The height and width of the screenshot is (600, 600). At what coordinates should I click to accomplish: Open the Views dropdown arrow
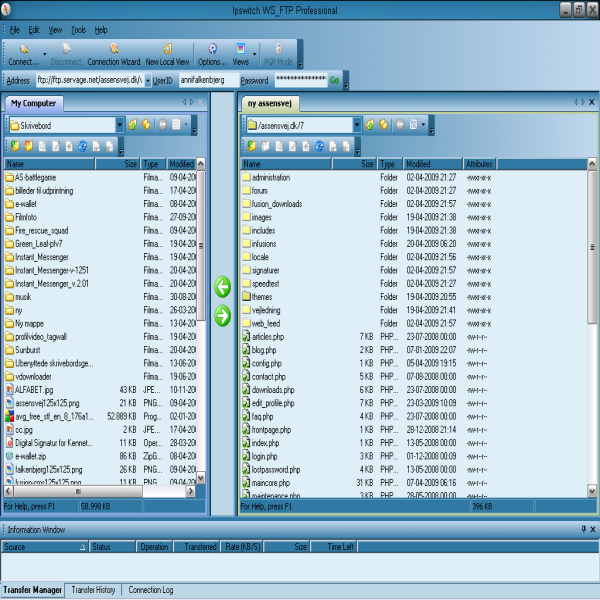254,54
